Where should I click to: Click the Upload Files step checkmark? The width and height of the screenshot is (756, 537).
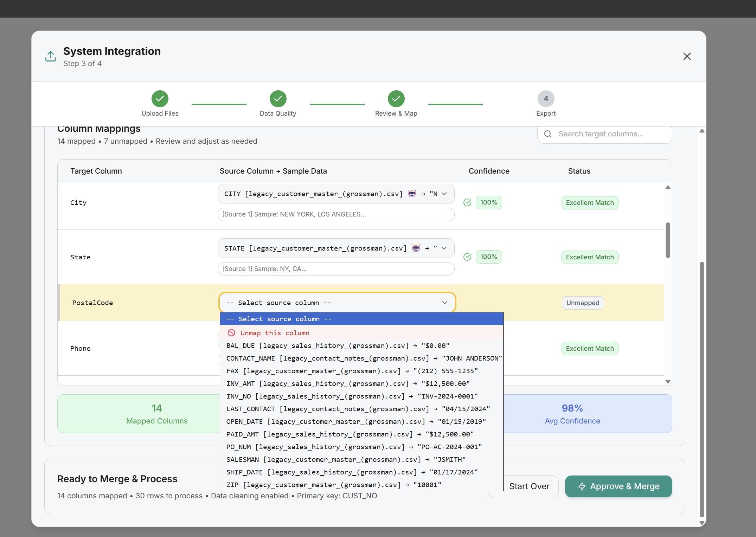click(160, 99)
